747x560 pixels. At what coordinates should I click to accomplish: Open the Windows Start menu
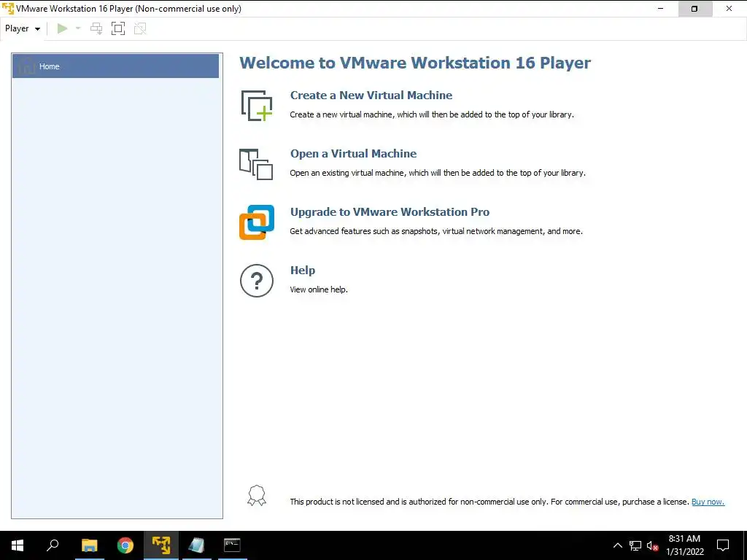coord(18,545)
